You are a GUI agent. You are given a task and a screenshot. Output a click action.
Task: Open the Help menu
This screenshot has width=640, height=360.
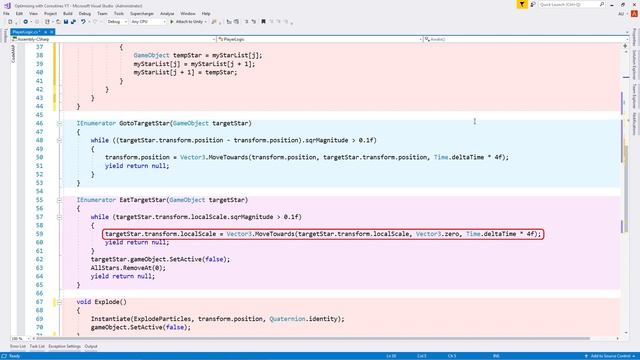pyautogui.click(x=206, y=13)
